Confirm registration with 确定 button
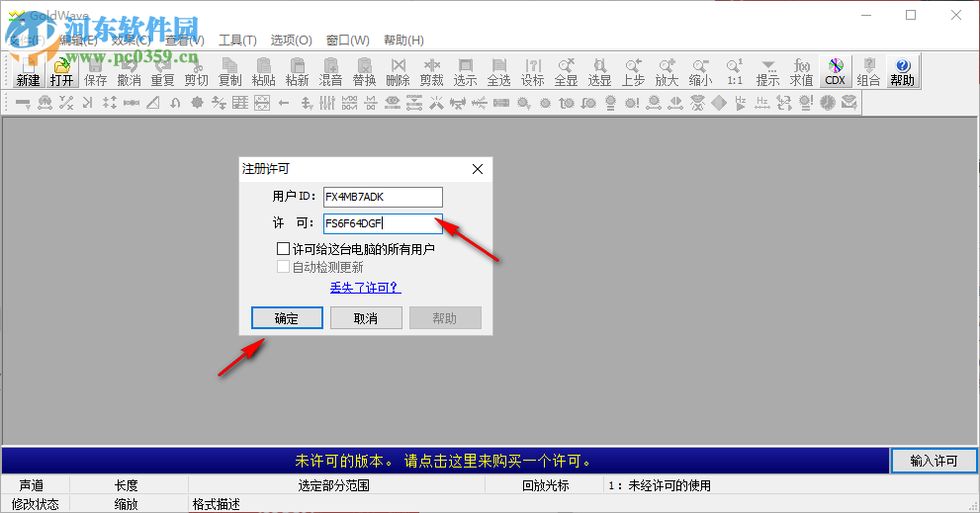The height and width of the screenshot is (513, 980). tap(287, 318)
